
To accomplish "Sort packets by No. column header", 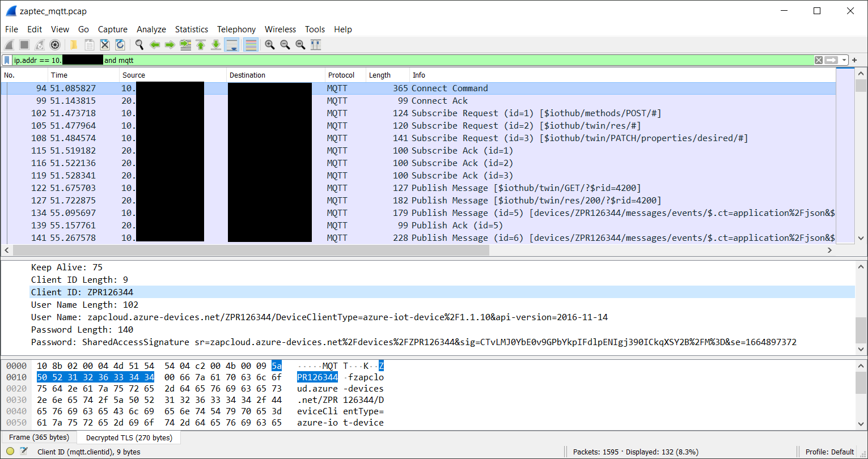I will click(x=24, y=75).
